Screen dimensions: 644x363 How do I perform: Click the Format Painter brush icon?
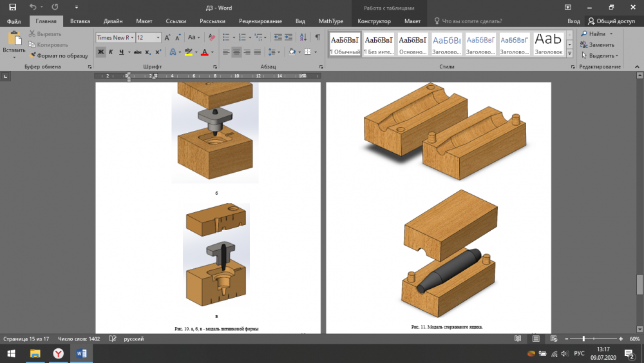pos(32,55)
